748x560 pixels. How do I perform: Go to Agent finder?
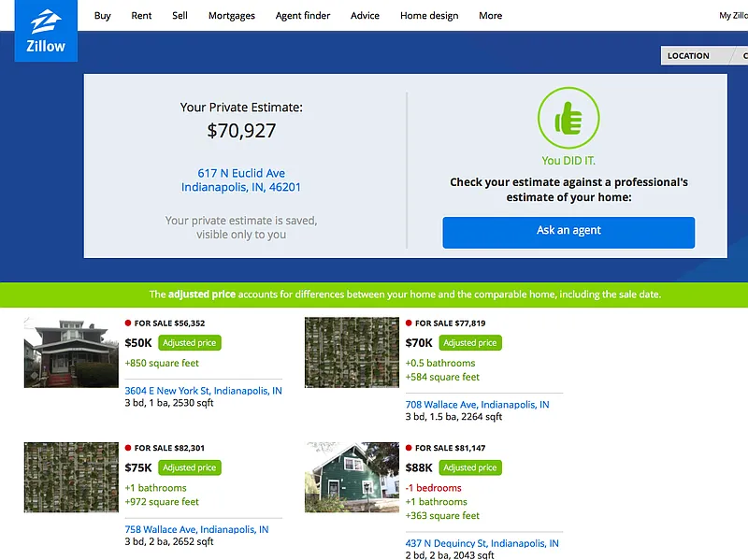pos(302,16)
